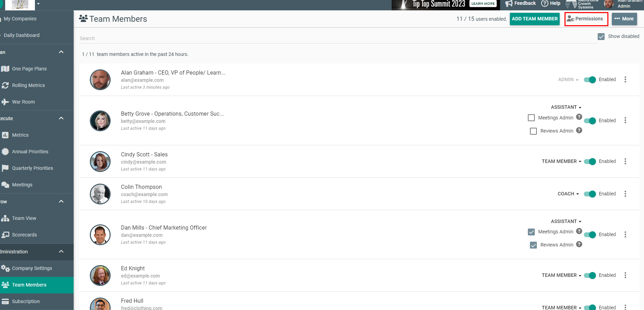Open the three-dot menu for Colin Thompson

click(625, 194)
